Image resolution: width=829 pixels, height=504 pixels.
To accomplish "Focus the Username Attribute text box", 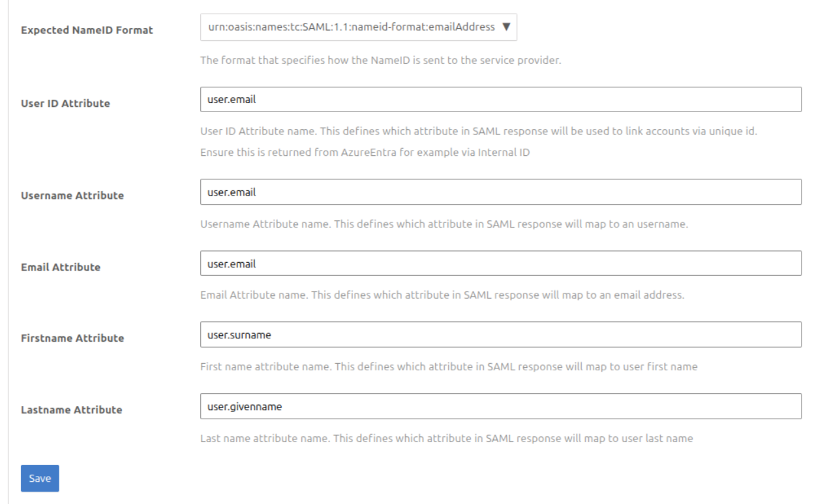I will 500,192.
